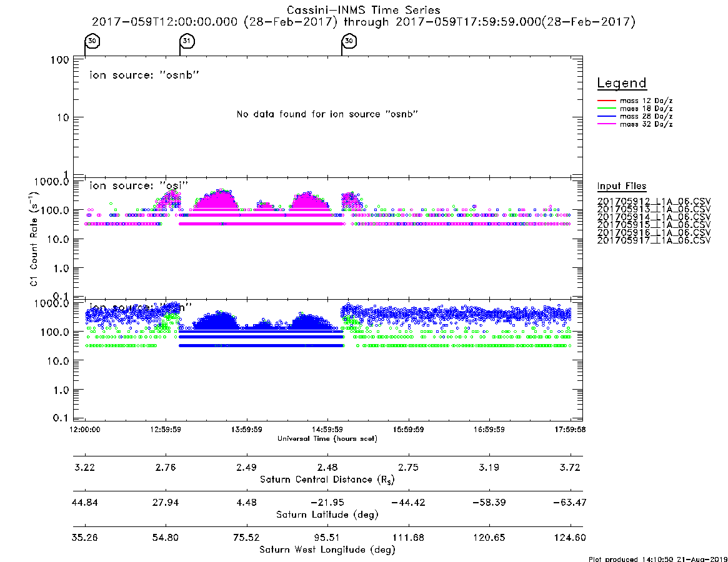
Task: Click the latitude value 44.84
Action: [85, 503]
